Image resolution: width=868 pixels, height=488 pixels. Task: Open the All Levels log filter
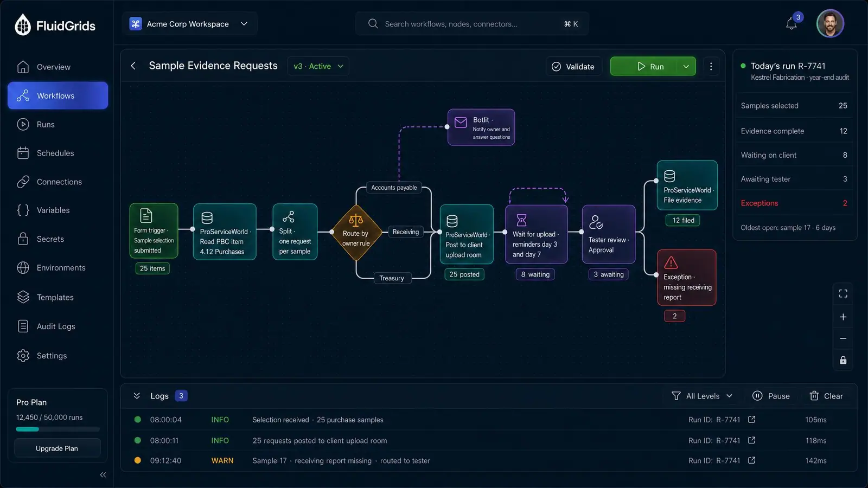(x=702, y=396)
